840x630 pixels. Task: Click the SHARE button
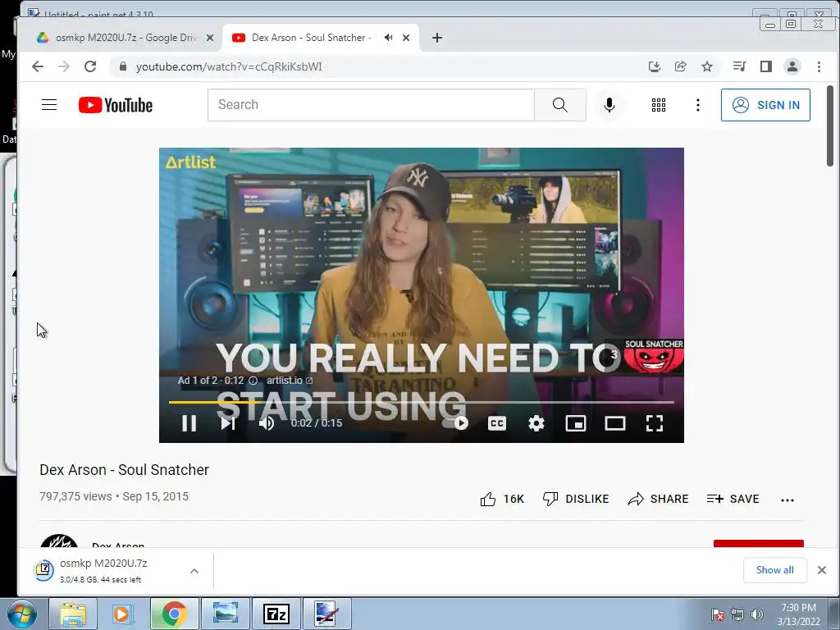point(658,500)
